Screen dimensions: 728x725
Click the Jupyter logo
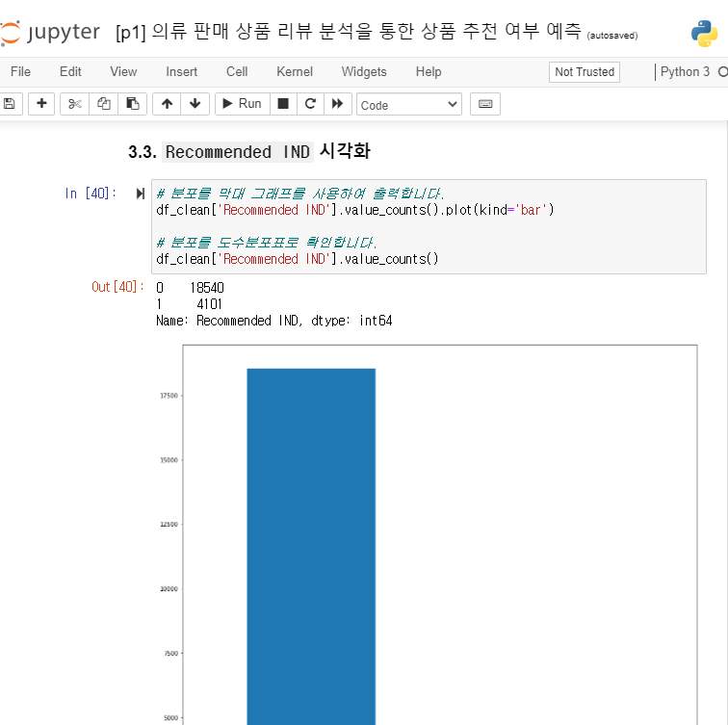(x=50, y=33)
